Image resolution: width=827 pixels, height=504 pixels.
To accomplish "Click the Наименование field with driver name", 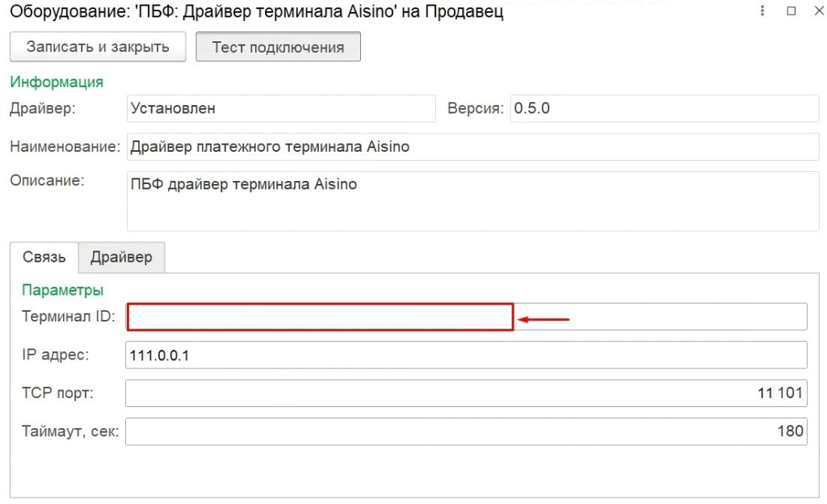I will click(x=472, y=147).
